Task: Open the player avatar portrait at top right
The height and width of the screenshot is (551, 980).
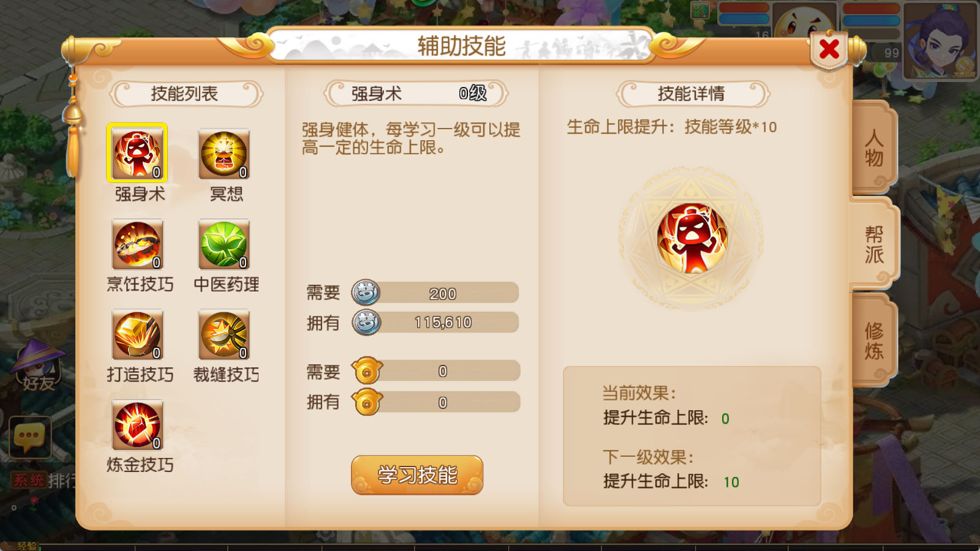Action: tap(940, 40)
